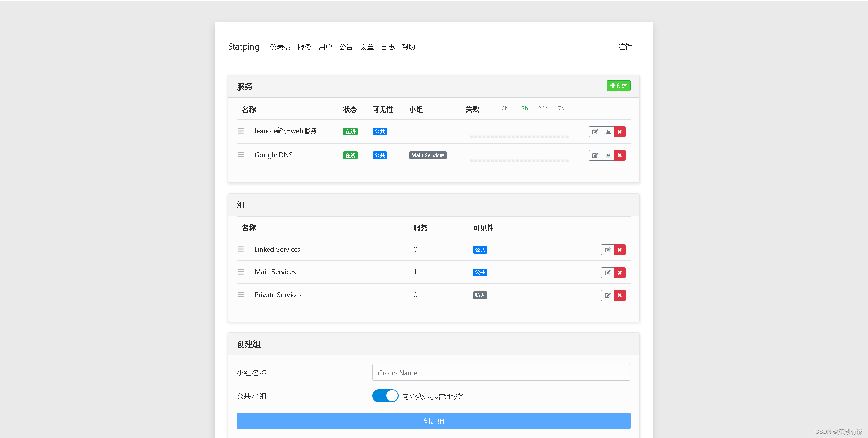The image size is (868, 438).
Task: Grab drag handle of Private Services row
Action: click(241, 295)
